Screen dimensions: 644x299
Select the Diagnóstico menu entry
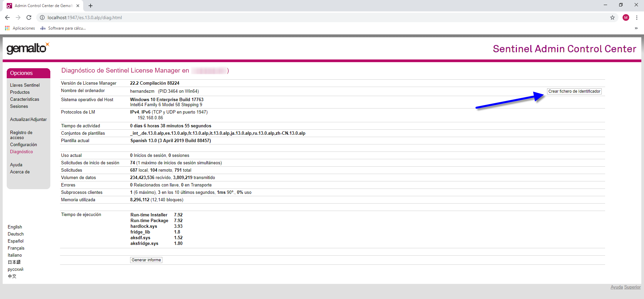21,152
